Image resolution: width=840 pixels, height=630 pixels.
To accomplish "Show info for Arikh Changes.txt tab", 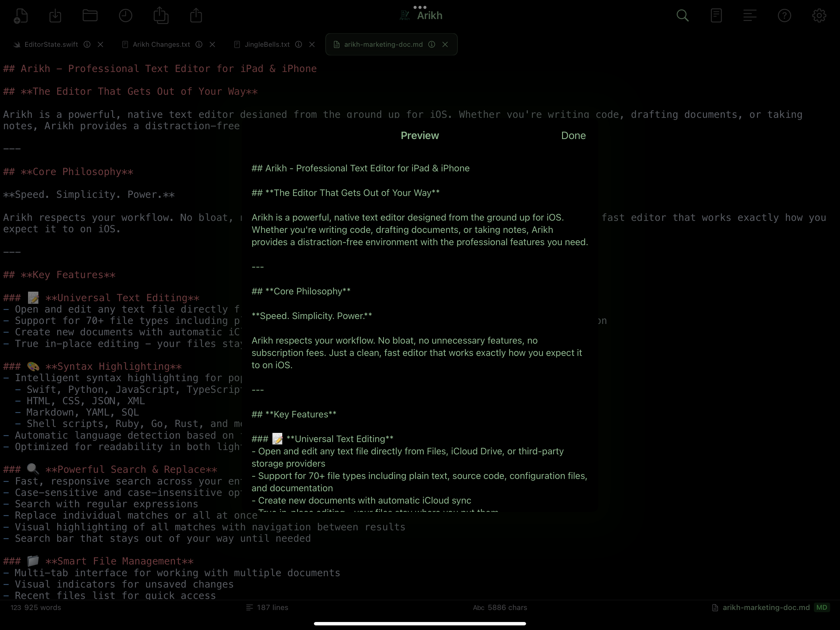I will [199, 45].
